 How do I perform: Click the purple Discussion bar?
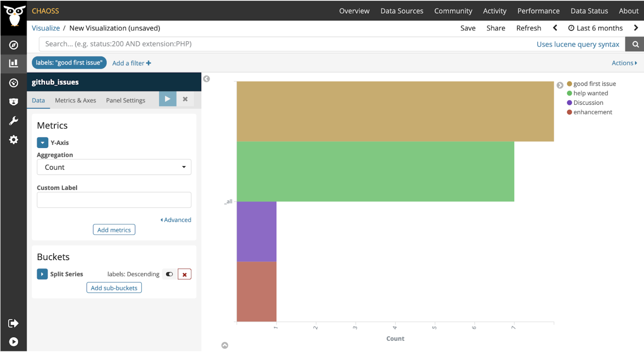pyautogui.click(x=256, y=231)
